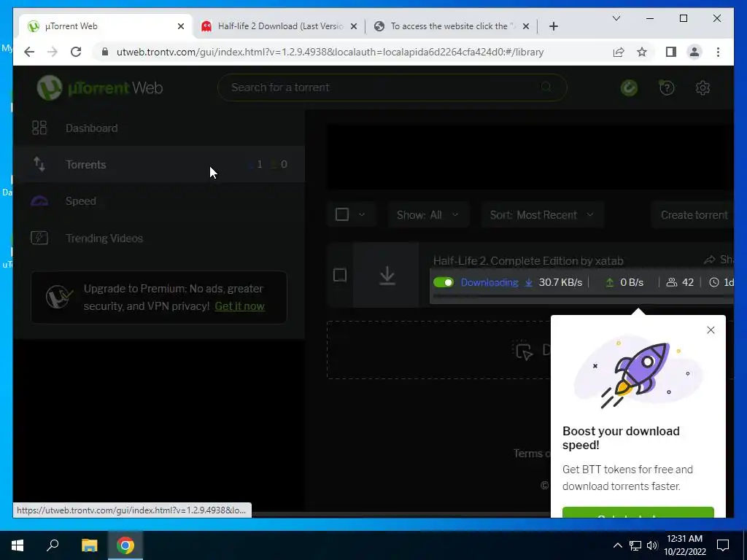Click the Half-Life 2 download arrow thumbnail
747x560 pixels.
click(387, 275)
